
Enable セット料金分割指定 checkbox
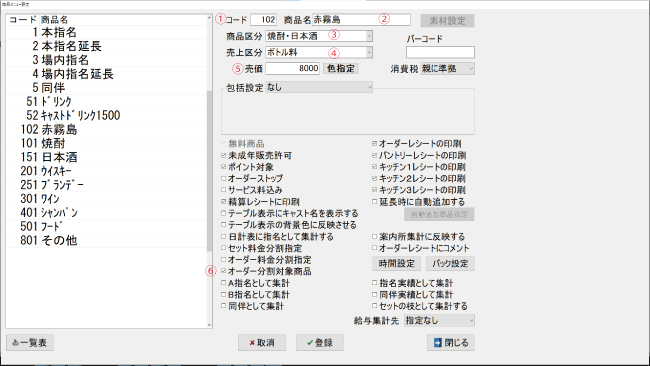pyautogui.click(x=223, y=248)
